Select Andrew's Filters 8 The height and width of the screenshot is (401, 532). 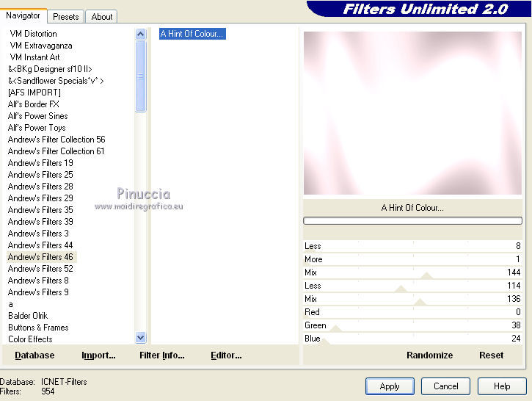coord(38,281)
